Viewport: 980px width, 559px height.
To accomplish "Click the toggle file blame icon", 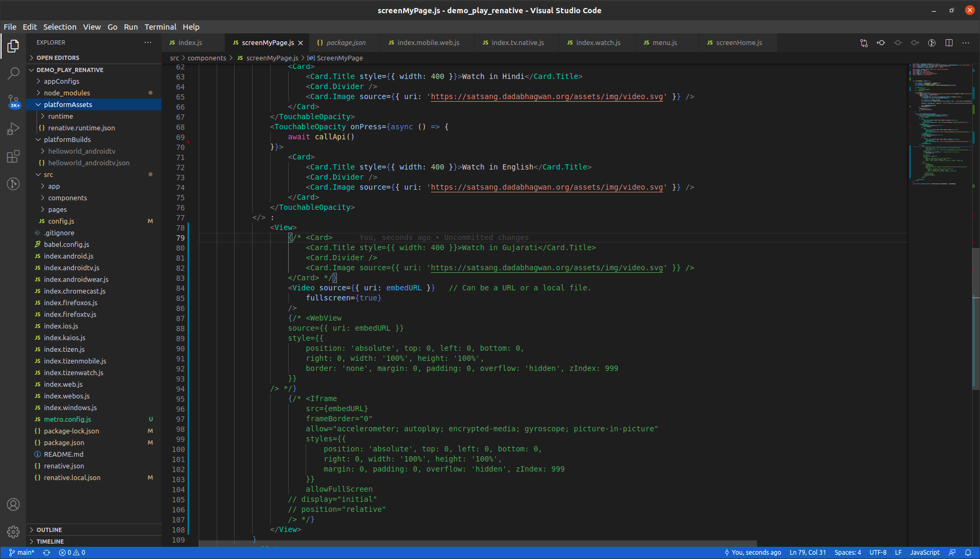I will pyautogui.click(x=932, y=43).
